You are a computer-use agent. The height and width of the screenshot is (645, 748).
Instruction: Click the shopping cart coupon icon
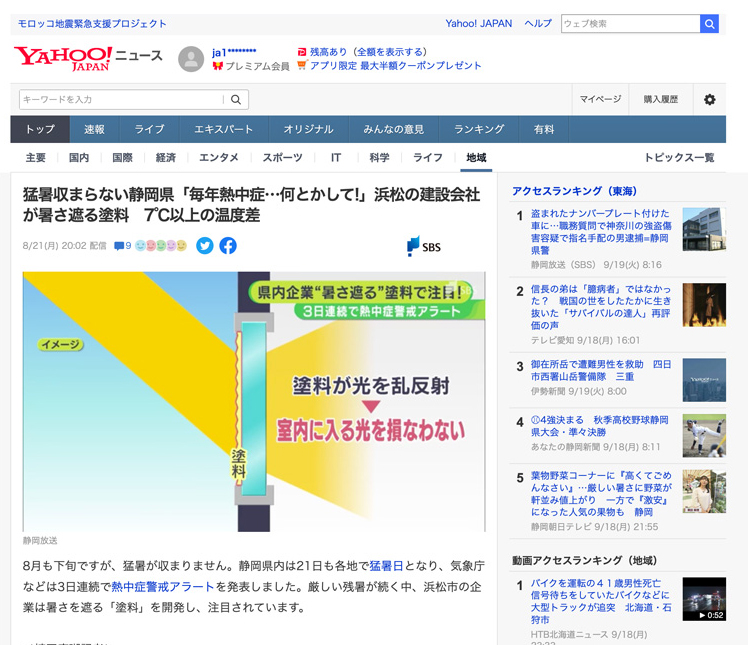pyautogui.click(x=301, y=65)
